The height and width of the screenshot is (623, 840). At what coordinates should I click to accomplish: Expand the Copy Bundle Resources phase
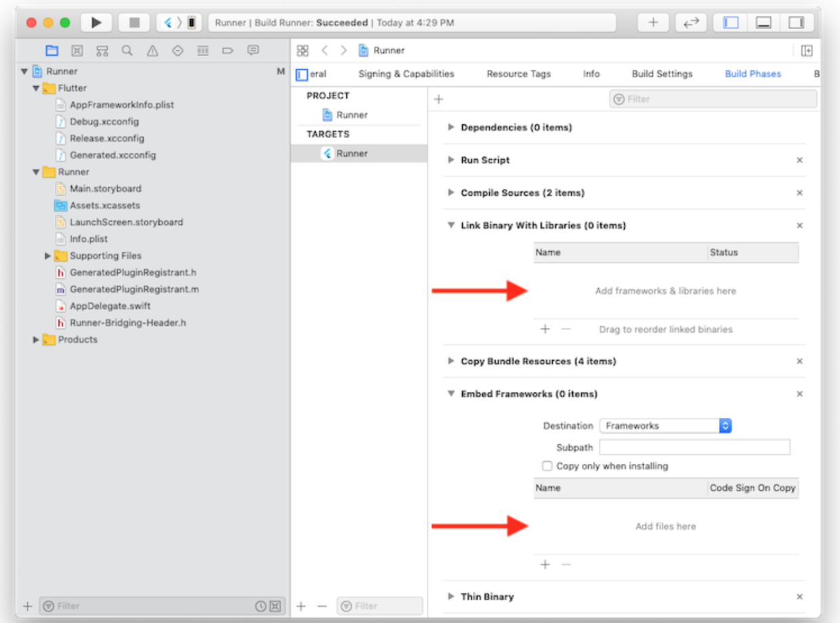[x=451, y=361]
